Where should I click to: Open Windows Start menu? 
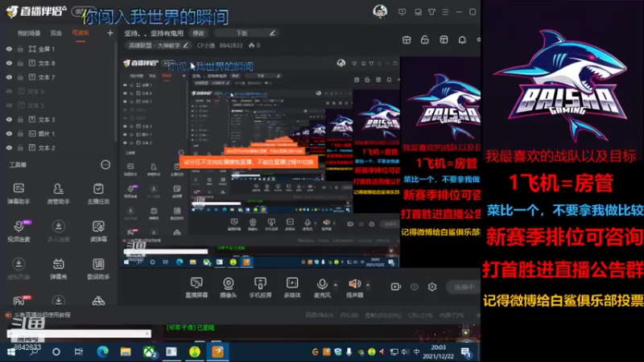coord(11,352)
